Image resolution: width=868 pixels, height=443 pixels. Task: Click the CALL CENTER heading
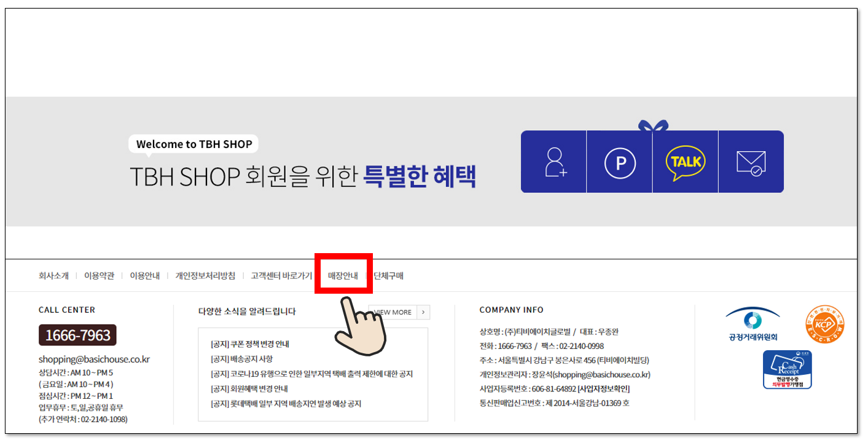67,310
